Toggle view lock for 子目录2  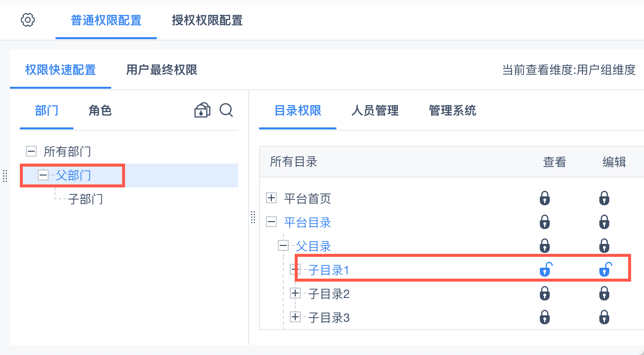click(545, 294)
